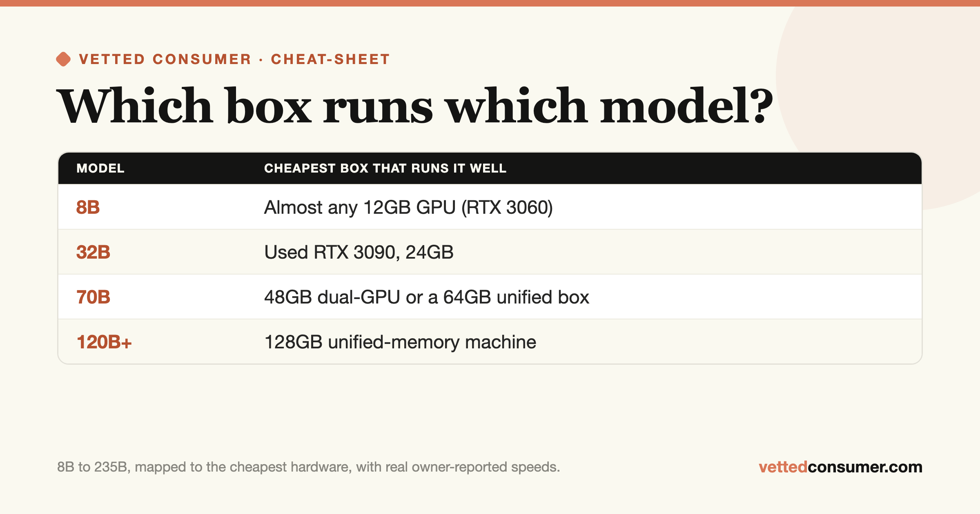The height and width of the screenshot is (514, 980).
Task: Click the orange diamond logo icon
Action: click(63, 59)
